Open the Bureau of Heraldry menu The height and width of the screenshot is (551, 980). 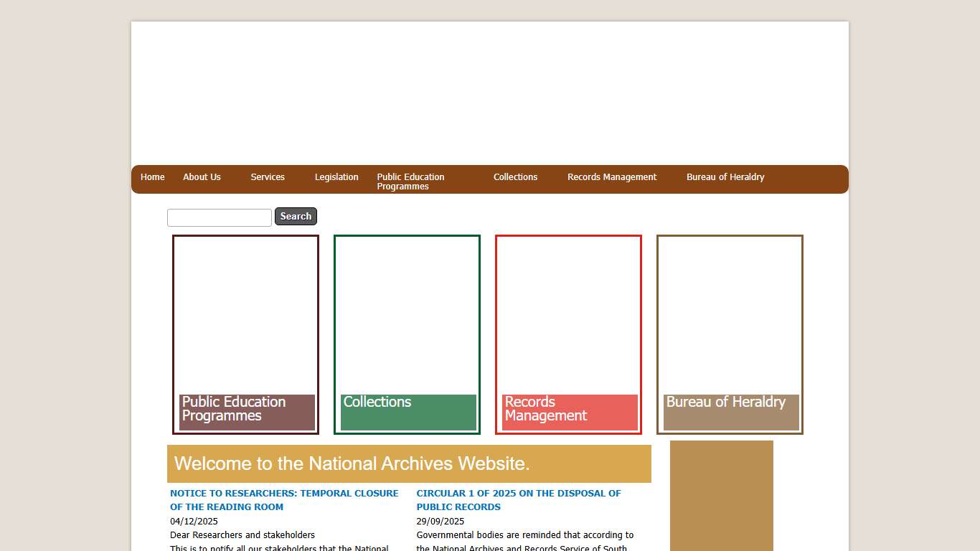(x=725, y=177)
